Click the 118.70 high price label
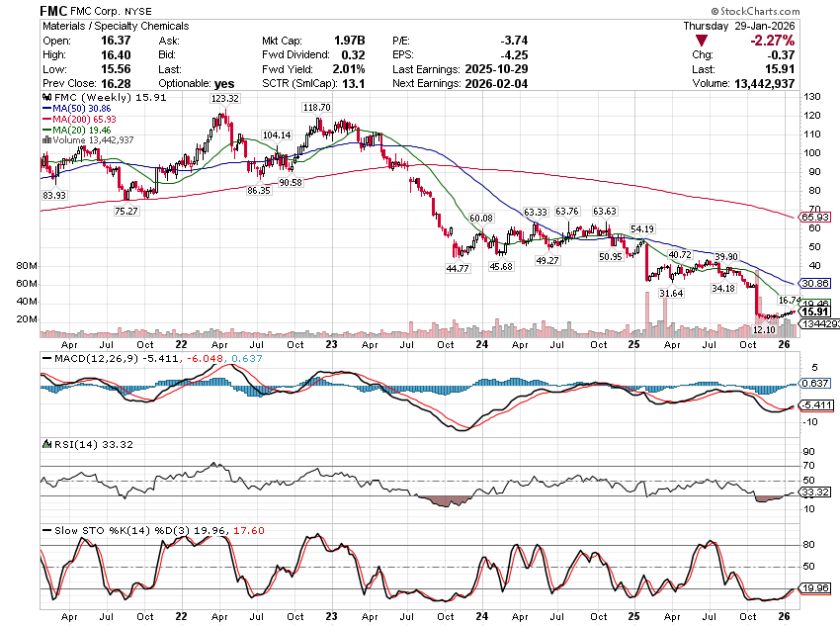Viewport: 840px width, 626px height. point(317,107)
